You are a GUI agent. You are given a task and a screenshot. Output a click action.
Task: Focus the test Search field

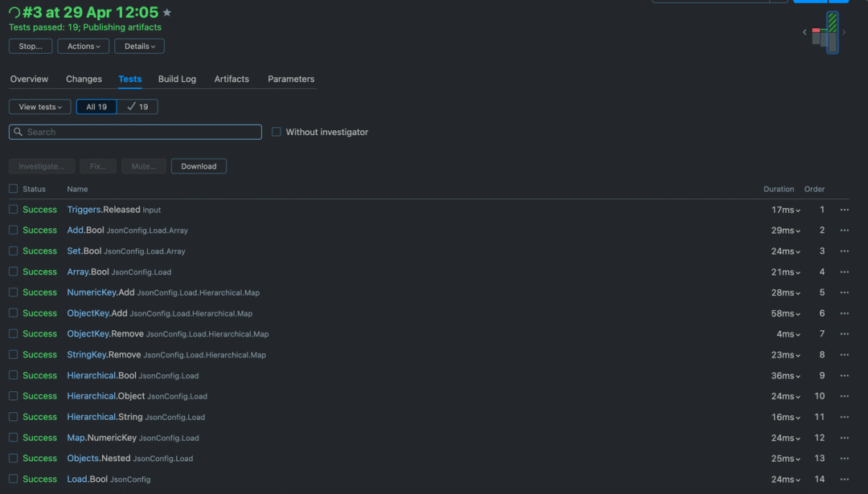[135, 132]
